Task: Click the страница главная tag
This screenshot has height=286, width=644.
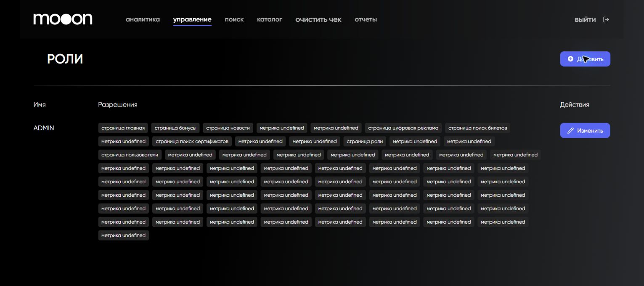Action: click(x=123, y=128)
